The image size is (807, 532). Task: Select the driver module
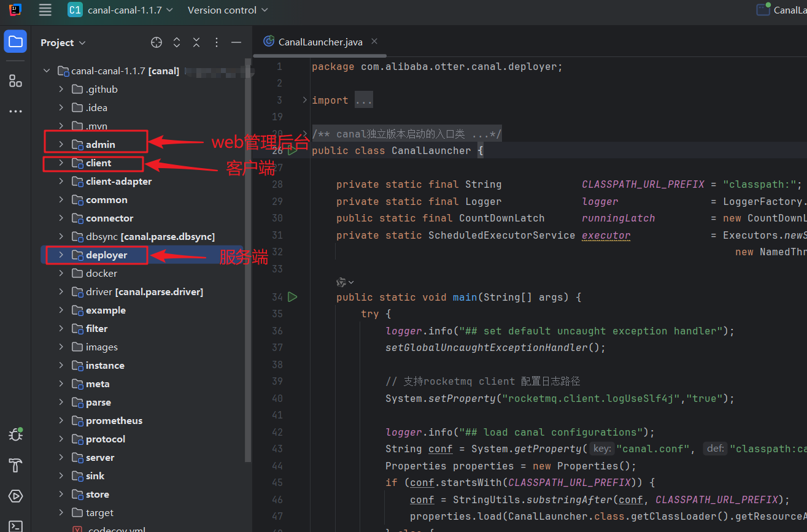coord(144,291)
